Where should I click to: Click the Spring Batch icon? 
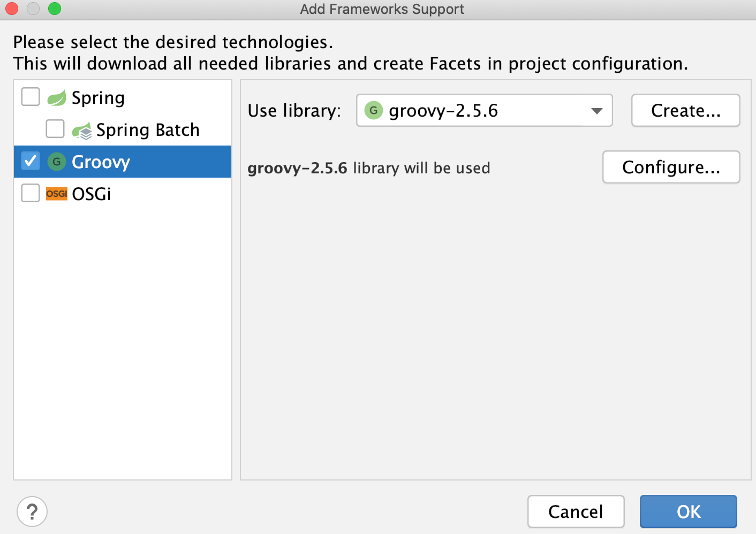(82, 131)
